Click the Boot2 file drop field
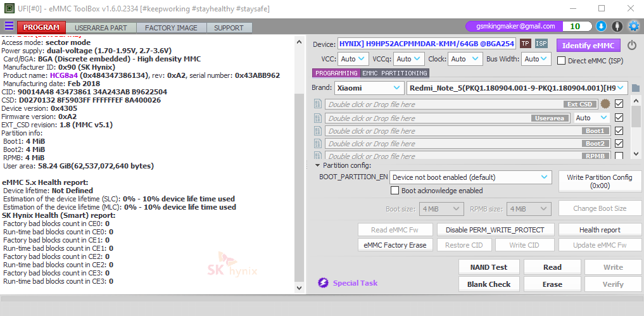This screenshot has width=644, height=316. tap(467, 143)
